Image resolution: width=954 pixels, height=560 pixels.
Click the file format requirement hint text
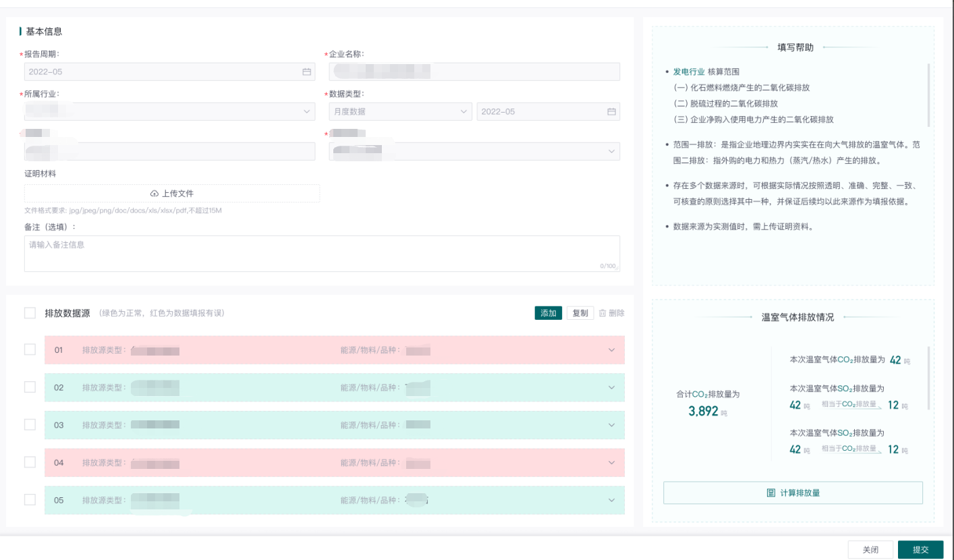123,211
